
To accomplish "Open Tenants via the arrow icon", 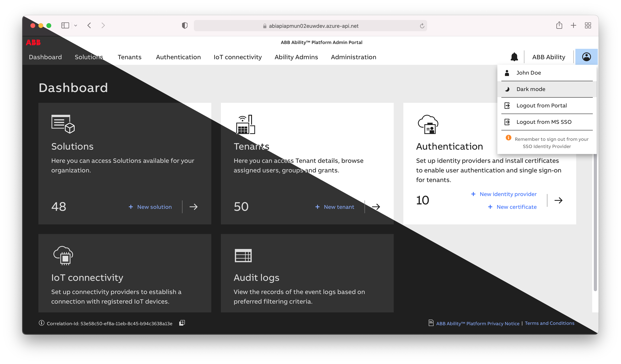I will [x=376, y=207].
